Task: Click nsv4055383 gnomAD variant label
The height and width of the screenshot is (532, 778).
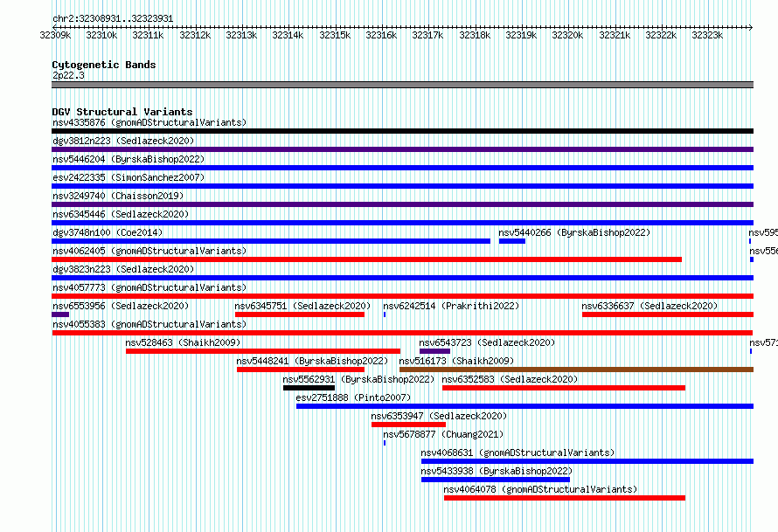Action: point(149,324)
